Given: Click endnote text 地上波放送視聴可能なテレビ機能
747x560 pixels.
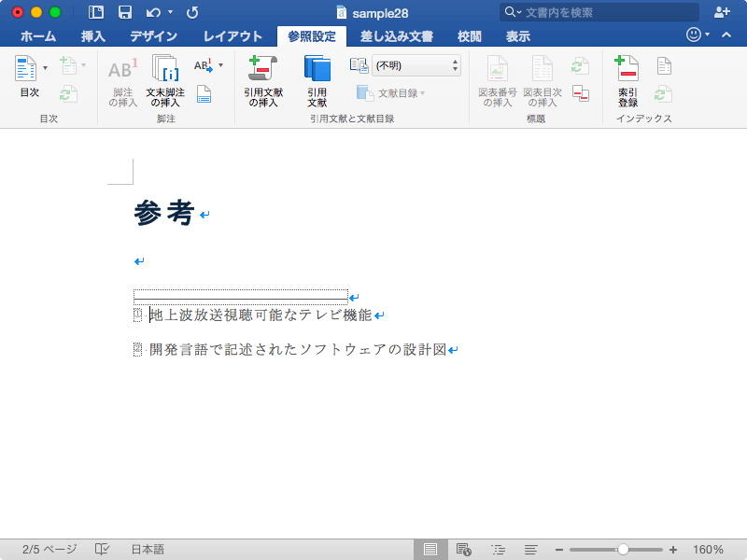Looking at the screenshot, I should pos(261,315).
